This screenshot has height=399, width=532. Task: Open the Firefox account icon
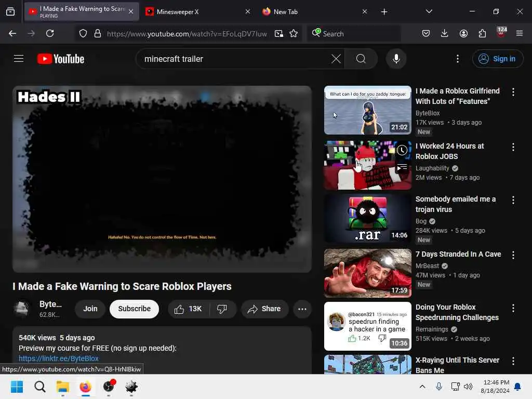463,33
